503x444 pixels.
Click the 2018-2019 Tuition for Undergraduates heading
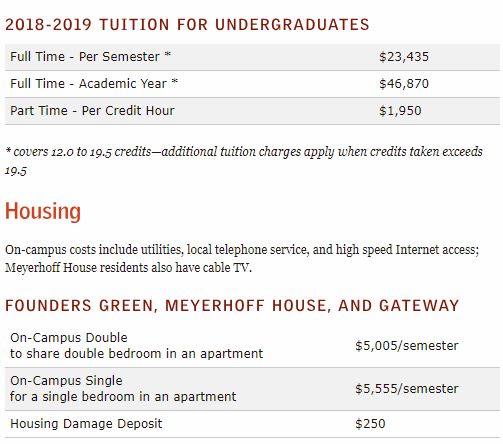(x=187, y=25)
